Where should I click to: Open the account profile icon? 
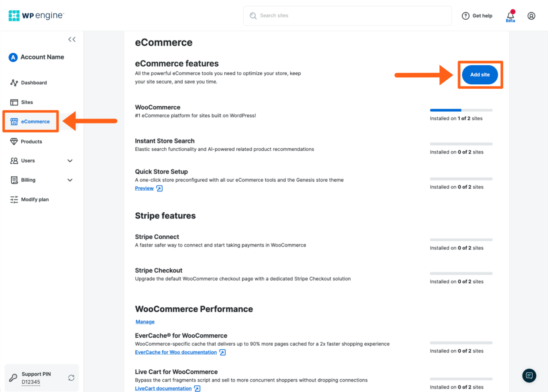pos(531,16)
